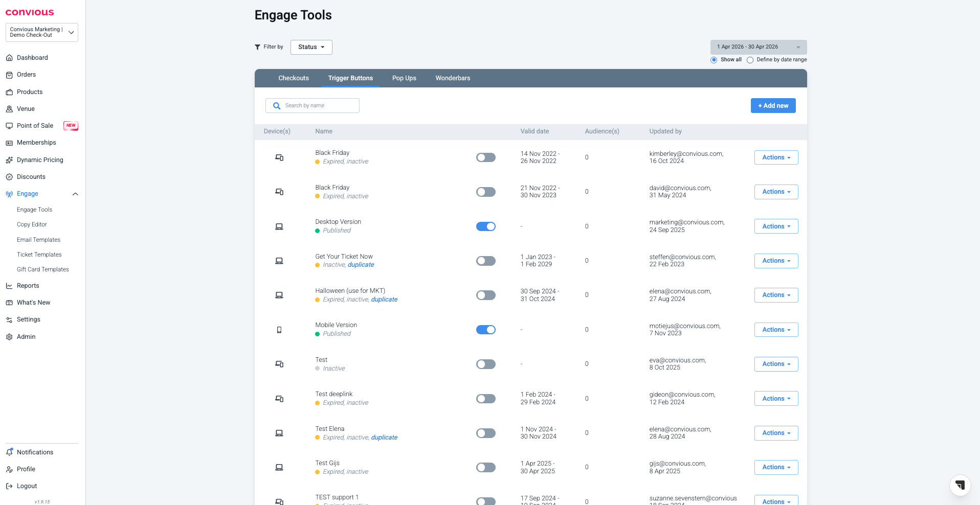Click the Memberships card icon
The height and width of the screenshot is (505, 980).
coord(9,143)
